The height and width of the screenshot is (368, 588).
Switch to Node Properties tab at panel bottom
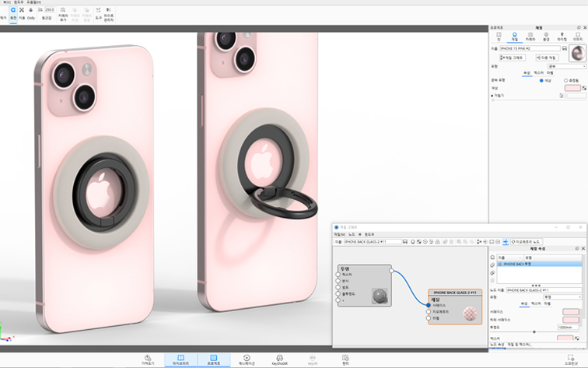[x=498, y=345]
